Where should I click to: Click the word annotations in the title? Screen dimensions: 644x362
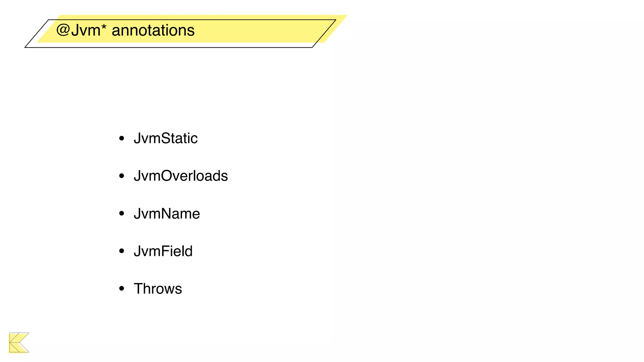tap(153, 31)
